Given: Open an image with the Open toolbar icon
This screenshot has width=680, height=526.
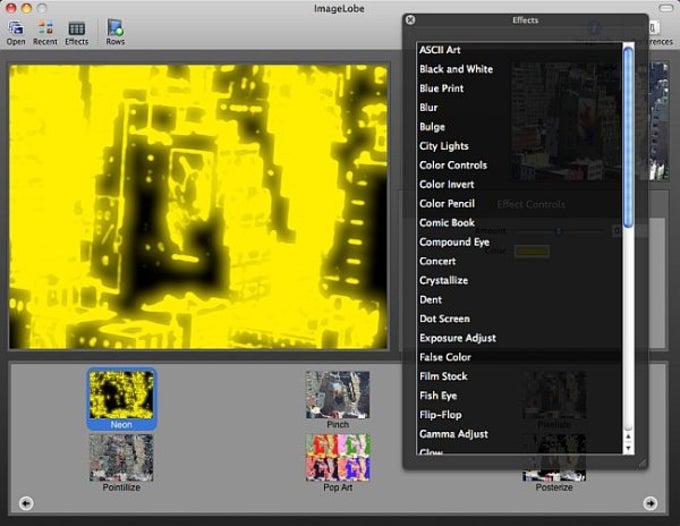Looking at the screenshot, I should [x=16, y=33].
